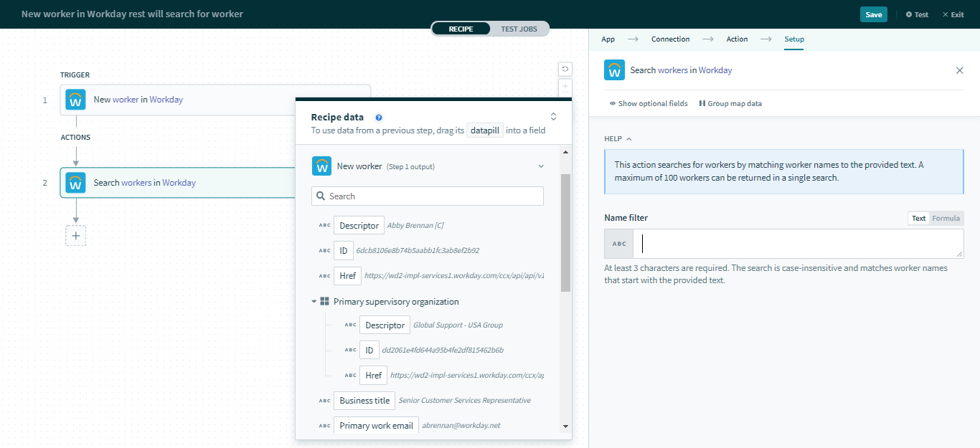
Task: Click the Workday icon on the Search workers step
Action: (75, 182)
